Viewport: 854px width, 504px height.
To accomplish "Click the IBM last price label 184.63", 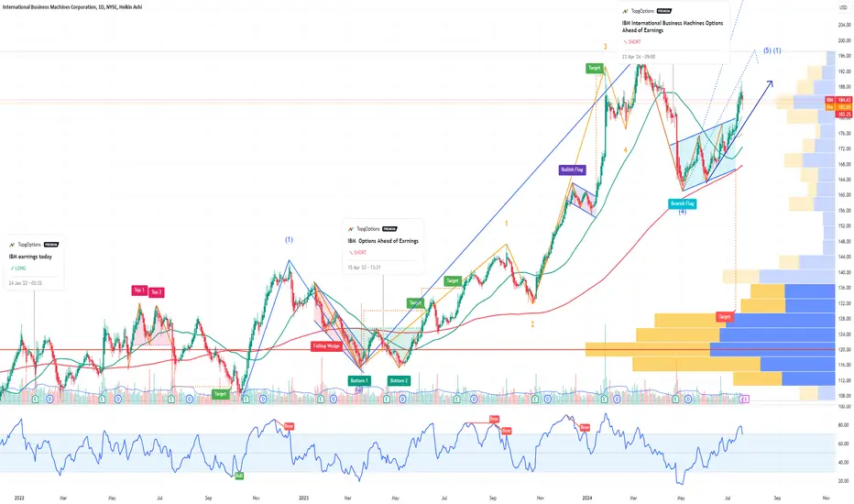I will pos(838,100).
